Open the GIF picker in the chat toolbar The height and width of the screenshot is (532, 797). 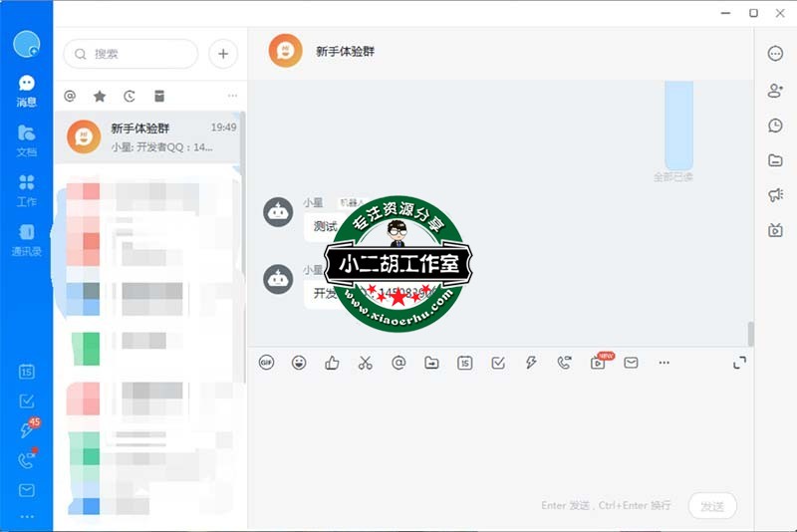266,363
